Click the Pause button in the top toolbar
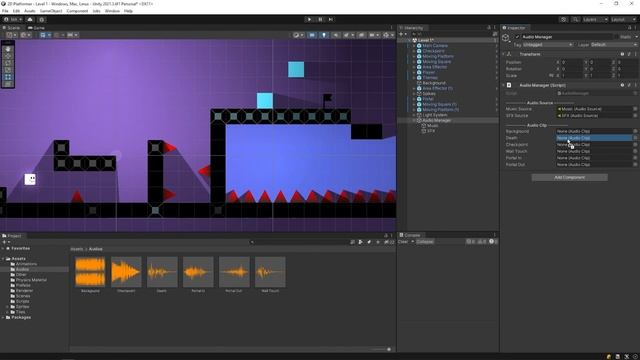 click(x=320, y=19)
